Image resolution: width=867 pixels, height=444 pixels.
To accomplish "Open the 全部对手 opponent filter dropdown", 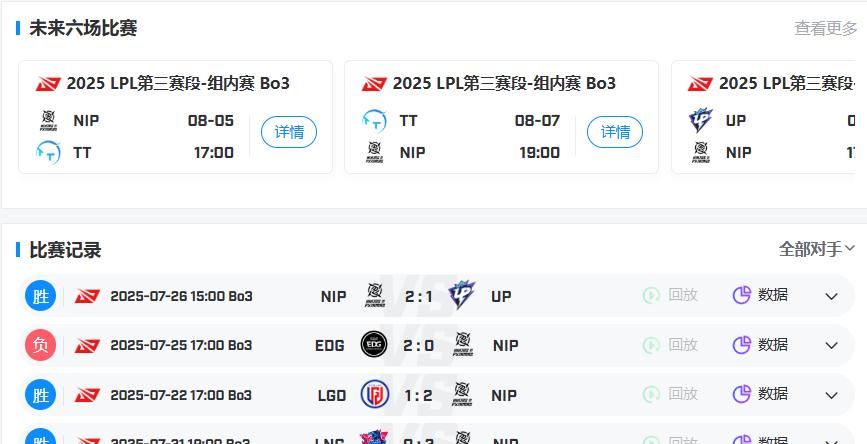I will point(817,249).
